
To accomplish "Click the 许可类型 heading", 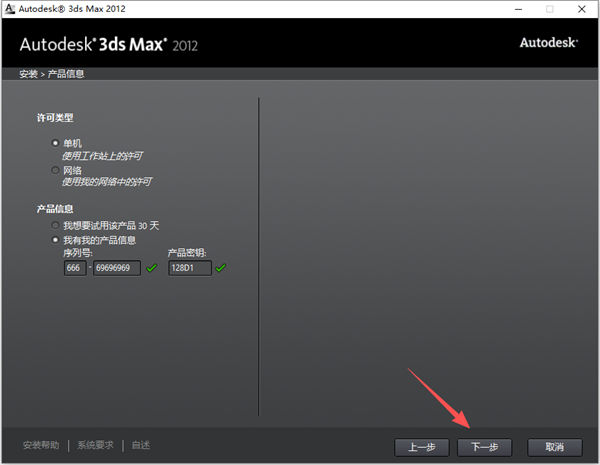I will (55, 118).
